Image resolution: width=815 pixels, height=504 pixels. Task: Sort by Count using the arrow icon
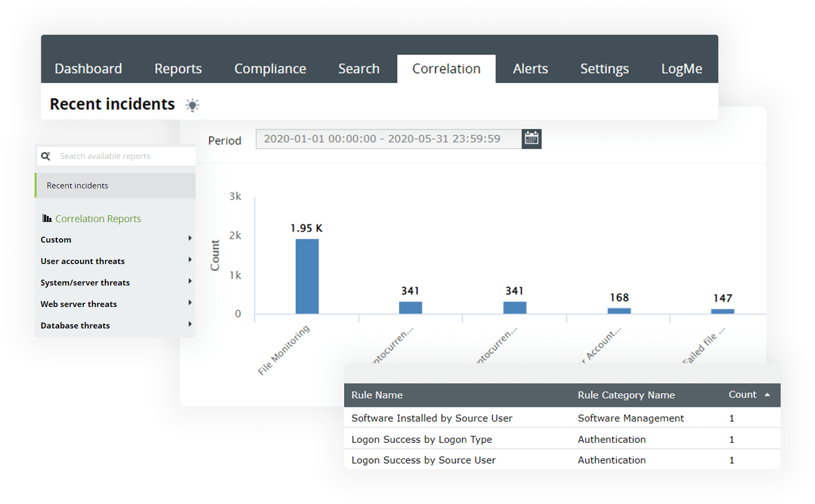point(767,395)
